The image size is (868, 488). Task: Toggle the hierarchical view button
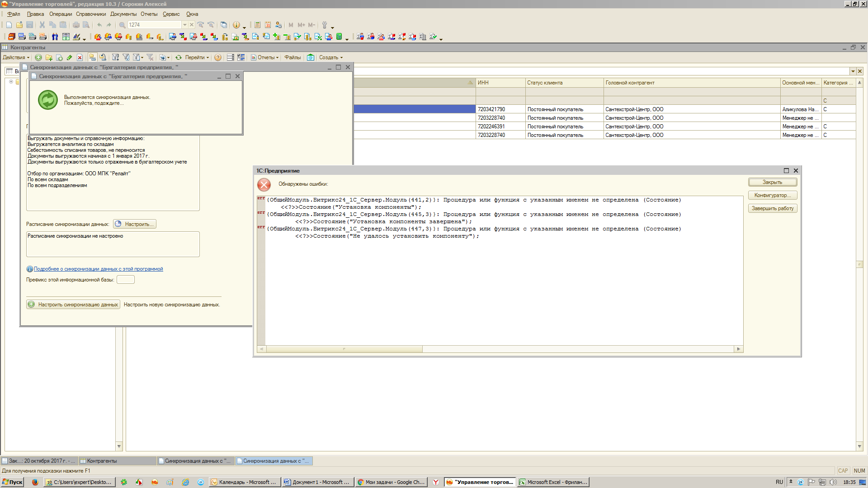tap(92, 57)
